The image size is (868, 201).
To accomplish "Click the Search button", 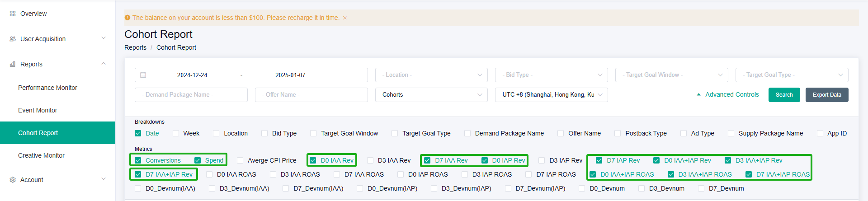I will pyautogui.click(x=784, y=95).
